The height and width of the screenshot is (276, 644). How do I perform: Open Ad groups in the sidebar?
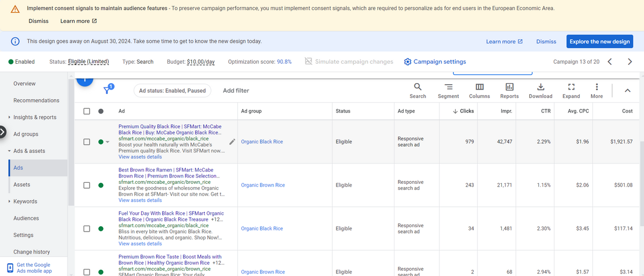[x=26, y=134]
